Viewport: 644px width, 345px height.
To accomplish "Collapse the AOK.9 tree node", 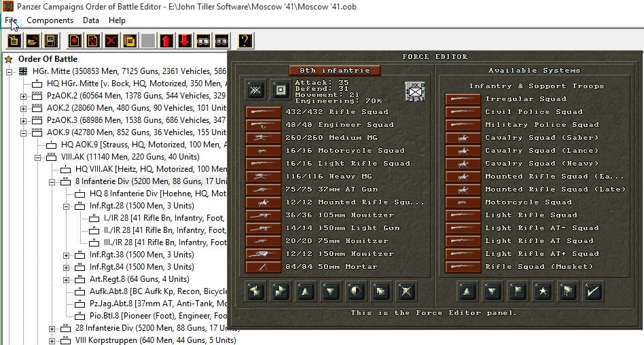I will (x=24, y=132).
